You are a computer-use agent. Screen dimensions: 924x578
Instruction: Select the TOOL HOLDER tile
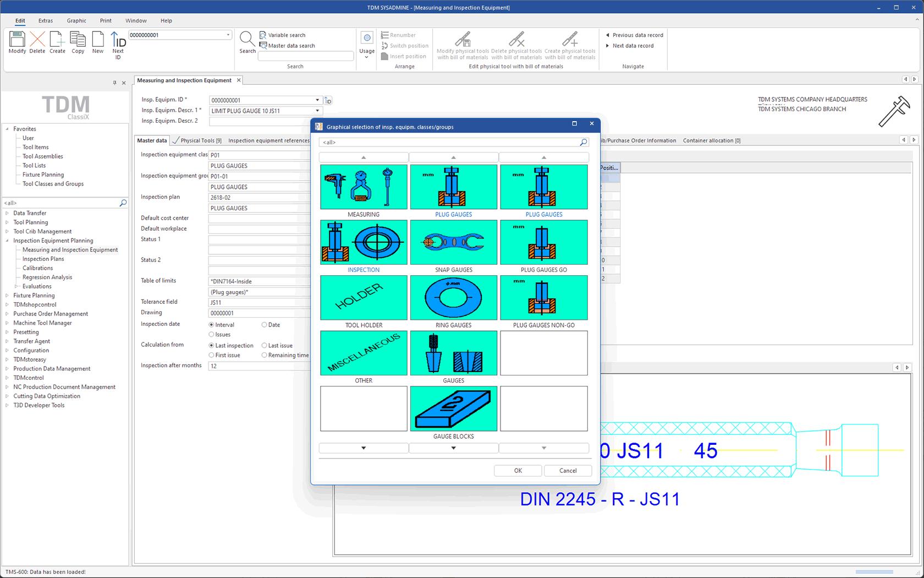[x=364, y=298]
